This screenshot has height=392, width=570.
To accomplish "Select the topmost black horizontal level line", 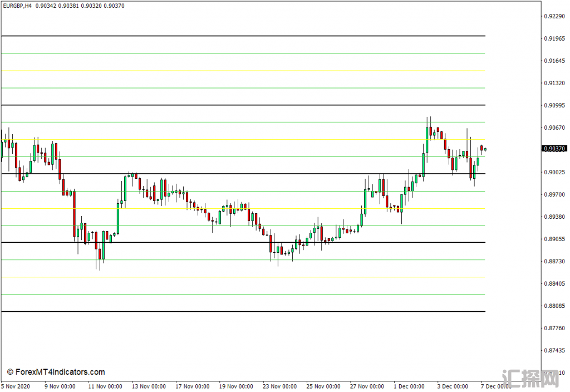I will click(243, 36).
